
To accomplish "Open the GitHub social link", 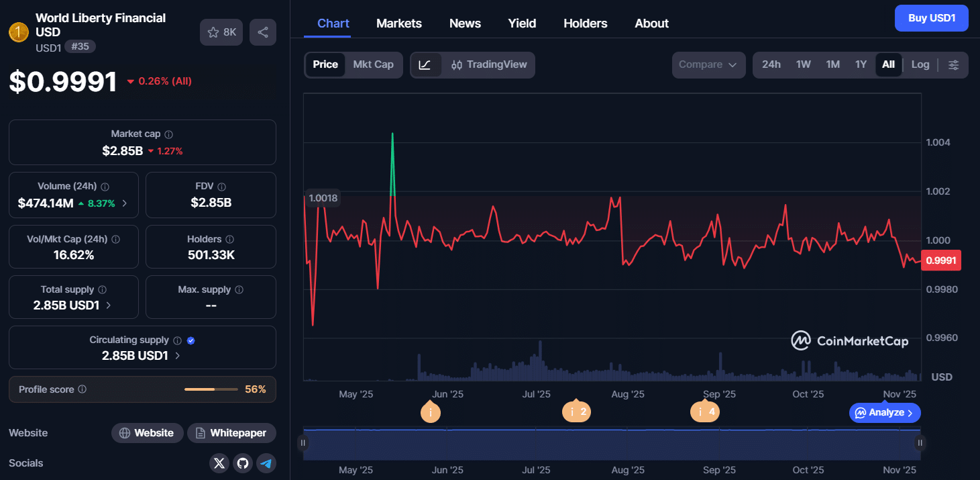I will pos(243,463).
